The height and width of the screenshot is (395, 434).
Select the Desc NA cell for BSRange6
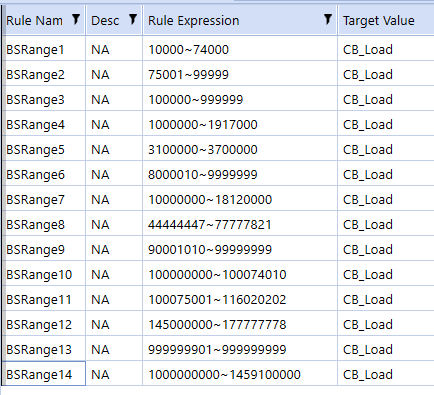click(114, 174)
